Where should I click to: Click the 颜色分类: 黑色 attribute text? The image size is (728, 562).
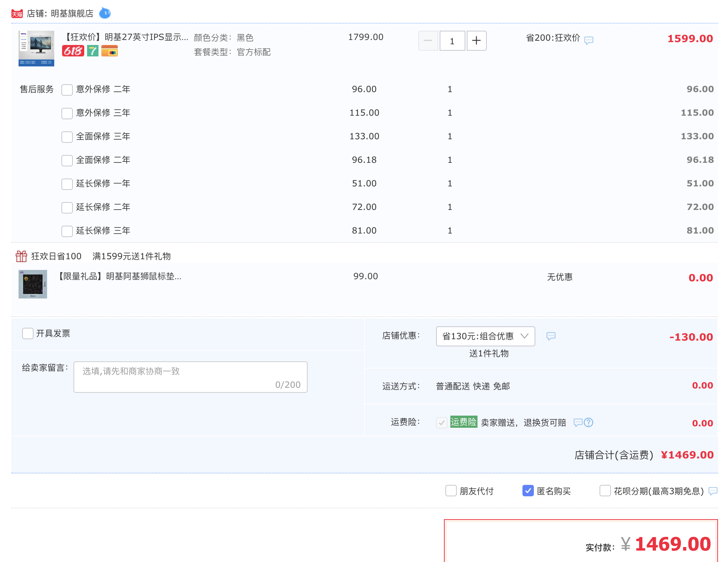(224, 38)
